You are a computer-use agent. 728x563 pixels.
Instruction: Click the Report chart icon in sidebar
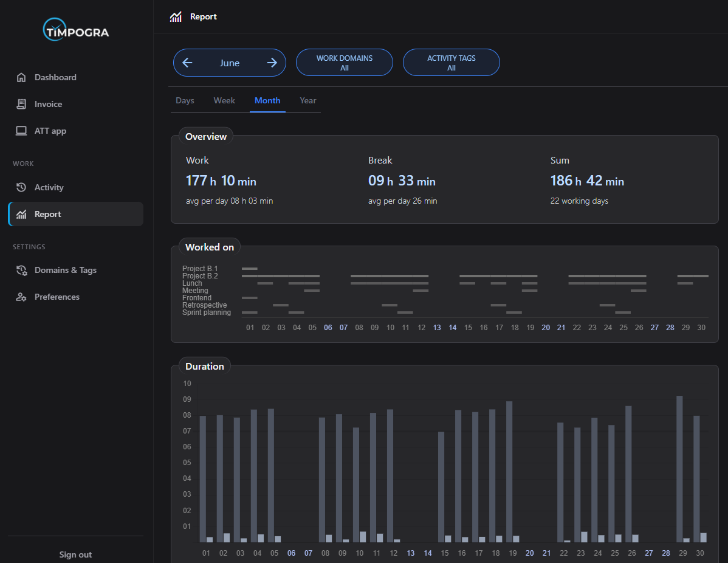(x=21, y=214)
